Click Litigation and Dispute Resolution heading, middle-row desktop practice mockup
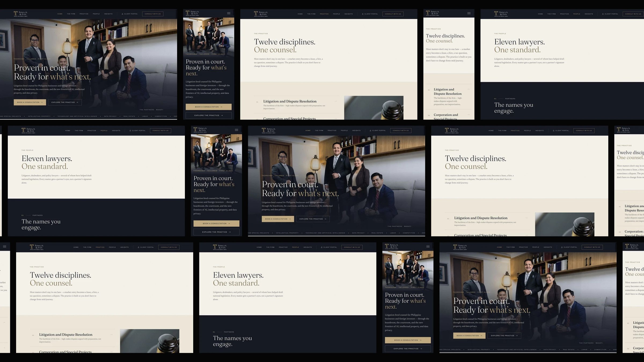Image resolution: width=644 pixels, height=362 pixels. [x=481, y=218]
